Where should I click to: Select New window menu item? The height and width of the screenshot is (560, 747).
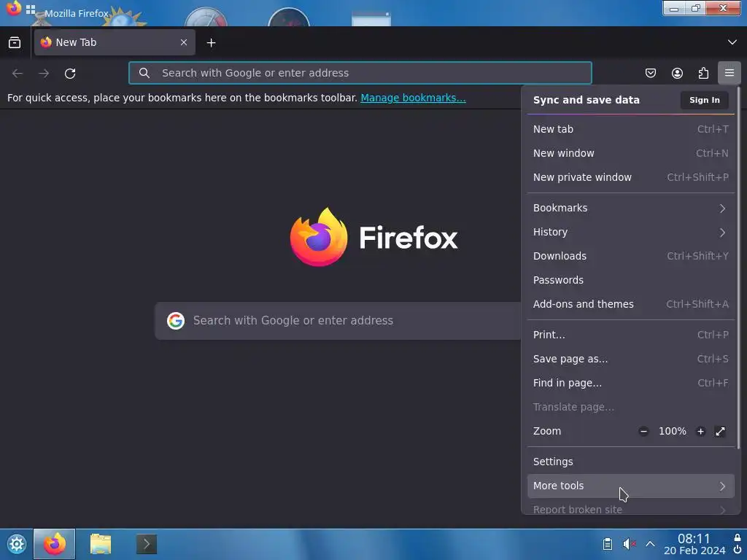(631, 153)
